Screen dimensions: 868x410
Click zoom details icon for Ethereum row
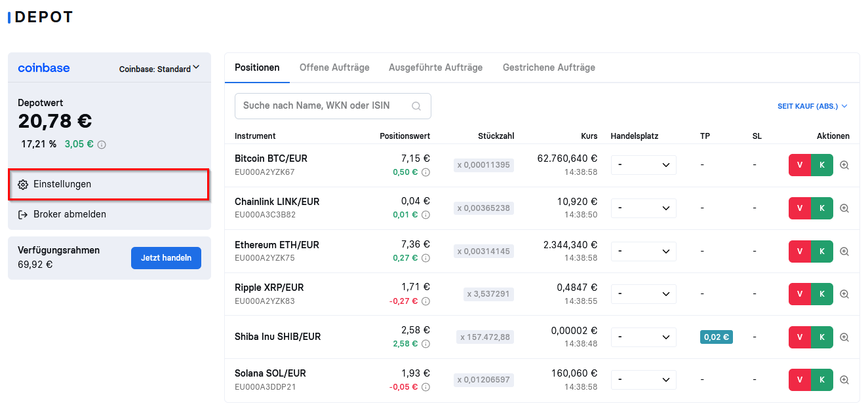844,251
